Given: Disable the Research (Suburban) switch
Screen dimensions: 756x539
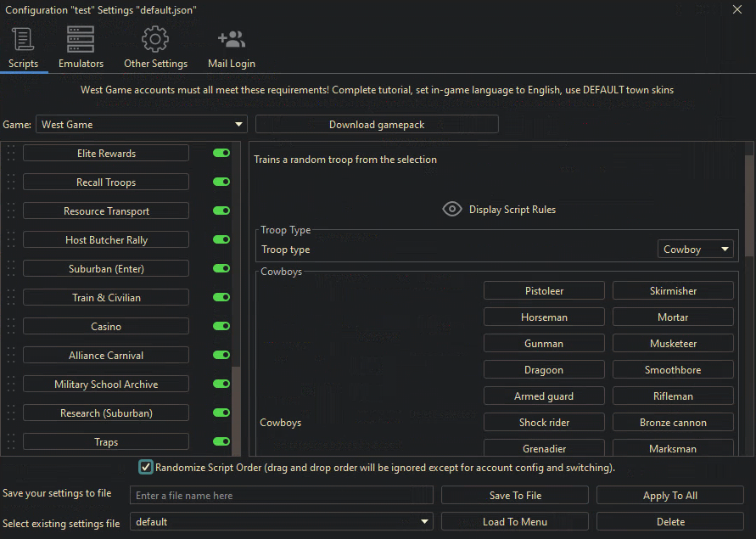Looking at the screenshot, I should tap(221, 413).
